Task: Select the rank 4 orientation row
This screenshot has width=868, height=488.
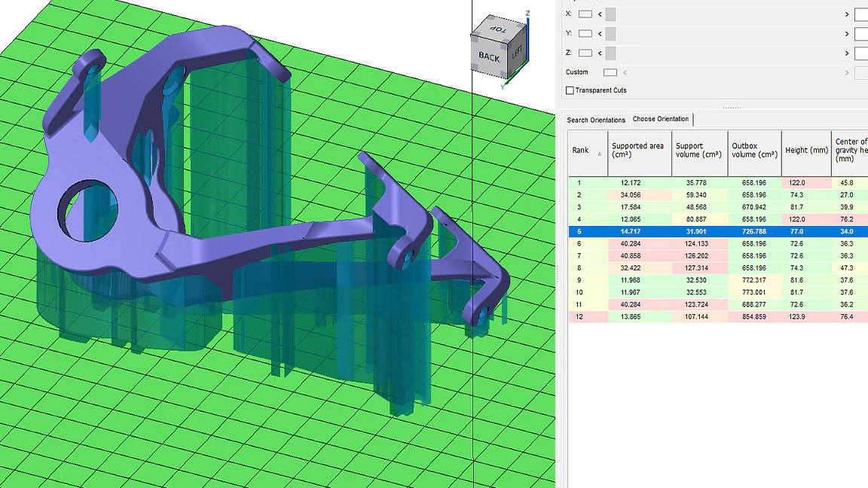Action: 718,219
